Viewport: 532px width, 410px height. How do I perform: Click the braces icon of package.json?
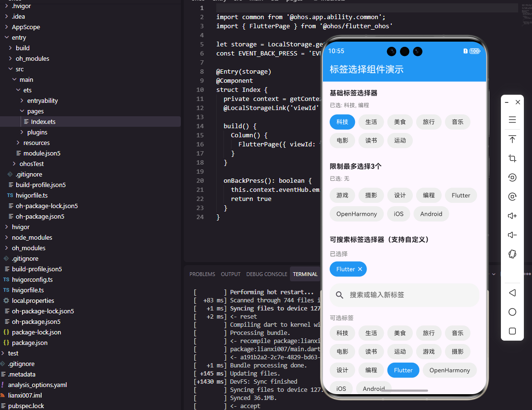6,343
